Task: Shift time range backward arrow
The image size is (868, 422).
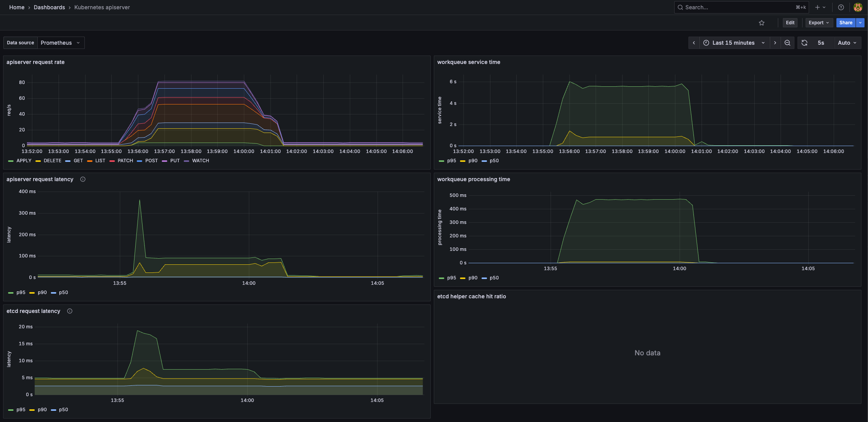Action: 694,43
